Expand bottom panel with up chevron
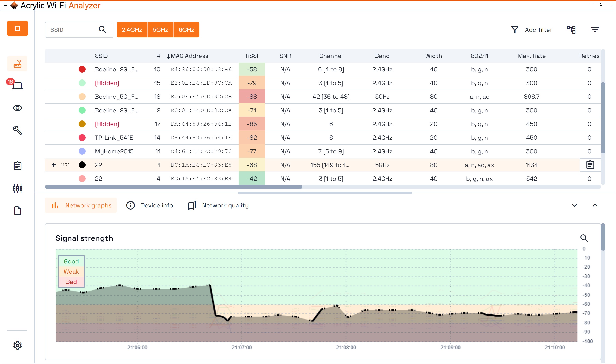 [595, 205]
